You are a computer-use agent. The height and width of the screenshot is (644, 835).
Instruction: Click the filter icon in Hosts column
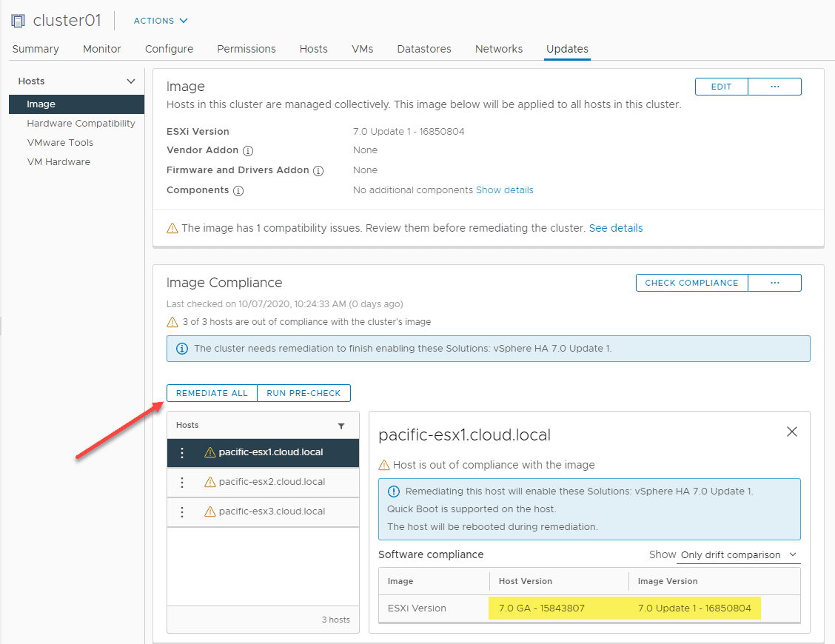click(341, 426)
